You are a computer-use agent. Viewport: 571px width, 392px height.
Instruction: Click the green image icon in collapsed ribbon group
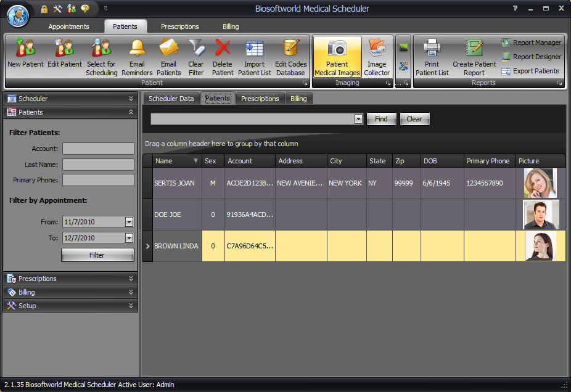pyautogui.click(x=403, y=47)
